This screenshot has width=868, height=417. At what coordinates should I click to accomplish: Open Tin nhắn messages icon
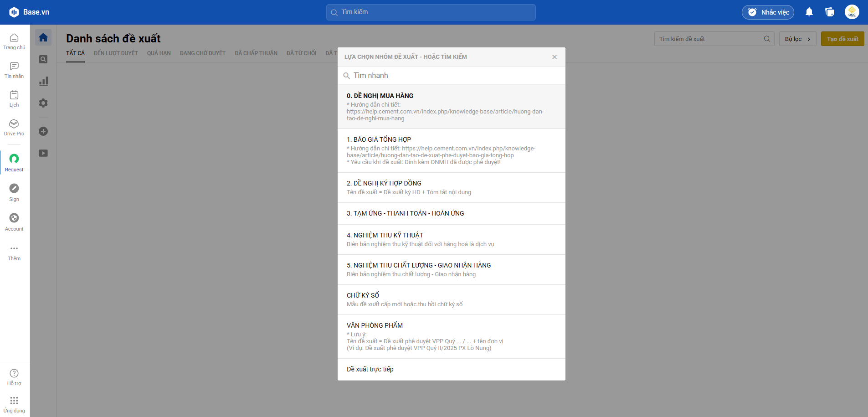[x=14, y=70]
